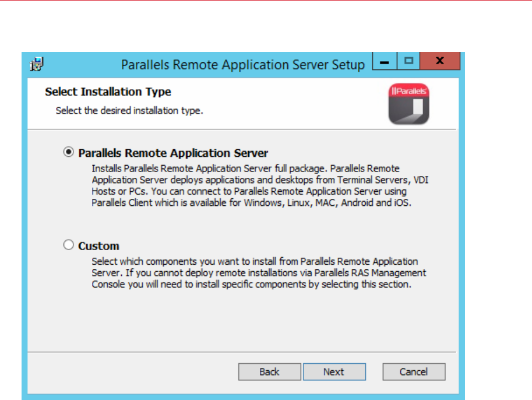Minimize the setup window

pos(385,61)
